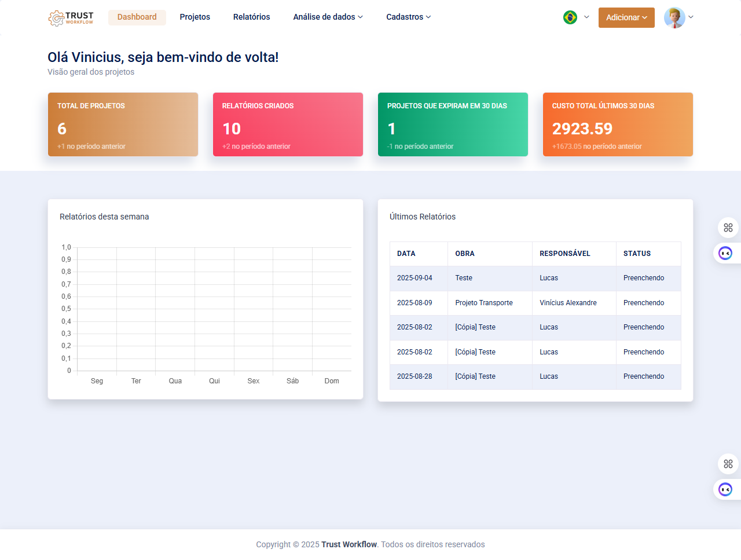This screenshot has width=741, height=560.
Task: Select the Projeto Transporte report row
Action: 483,303
